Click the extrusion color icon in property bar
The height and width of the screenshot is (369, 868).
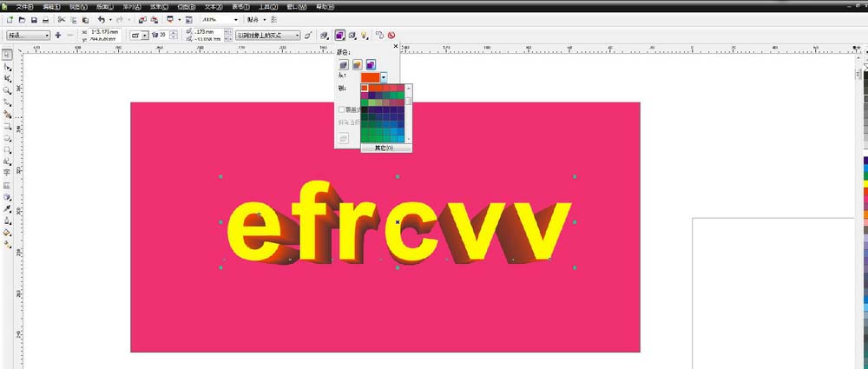pyautogui.click(x=339, y=36)
